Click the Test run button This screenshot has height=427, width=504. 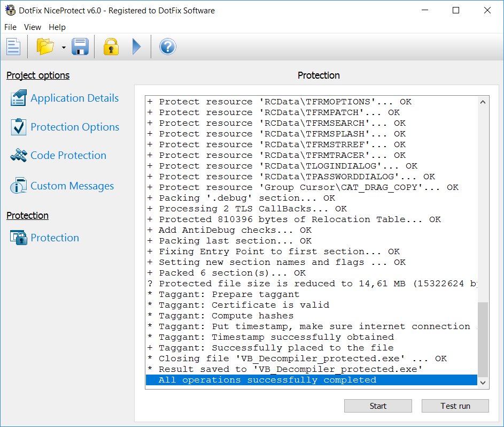455,406
